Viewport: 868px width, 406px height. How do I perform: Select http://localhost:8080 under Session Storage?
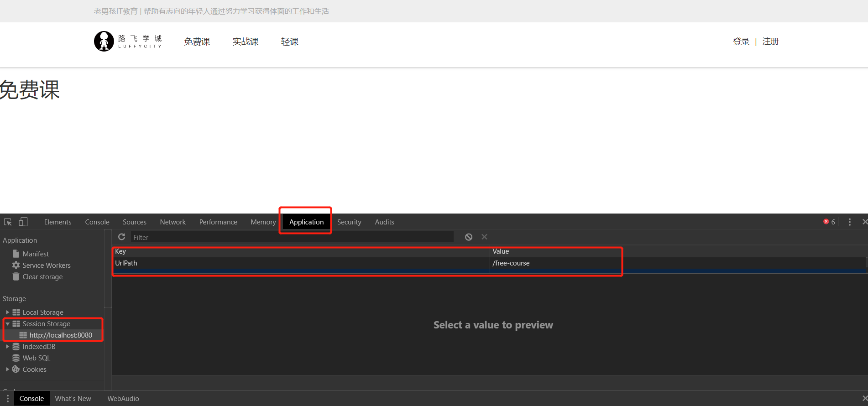coord(61,335)
